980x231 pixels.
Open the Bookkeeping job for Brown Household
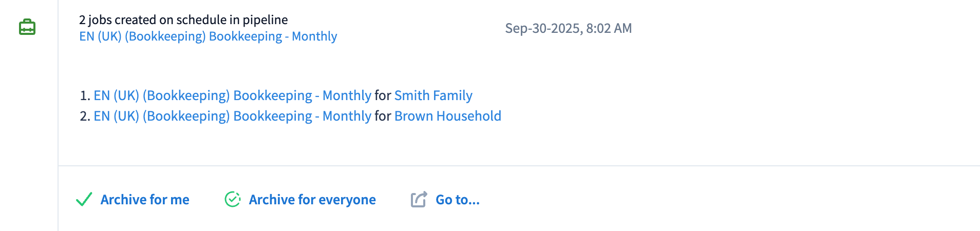232,116
